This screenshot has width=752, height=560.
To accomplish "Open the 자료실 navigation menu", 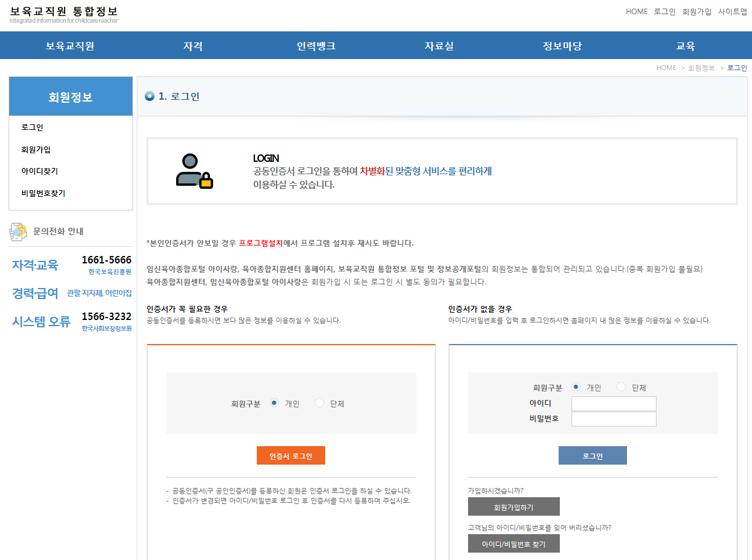I will click(x=439, y=45).
